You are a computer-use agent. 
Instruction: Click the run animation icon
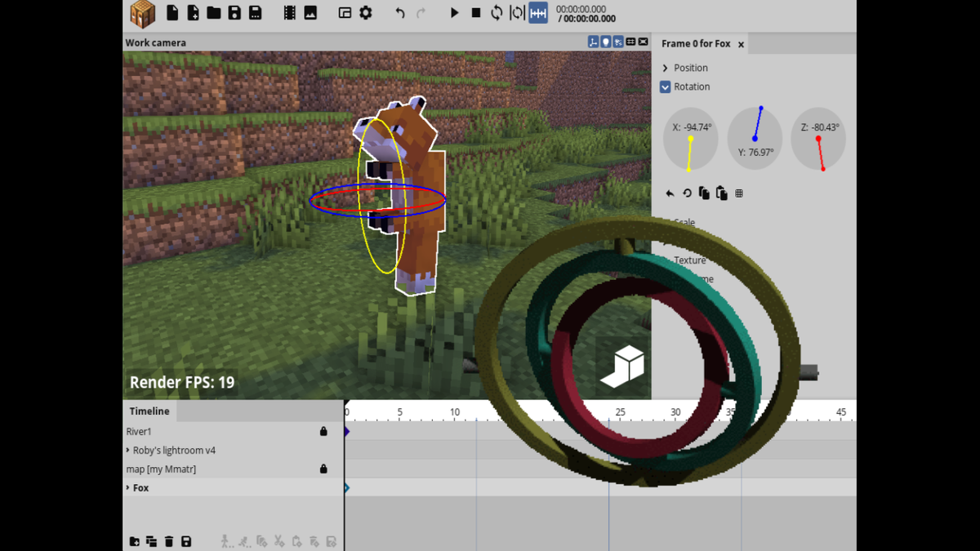coord(243,541)
